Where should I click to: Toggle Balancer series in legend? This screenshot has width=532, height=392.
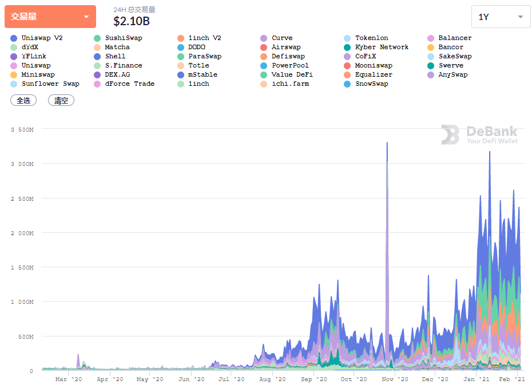pos(450,38)
